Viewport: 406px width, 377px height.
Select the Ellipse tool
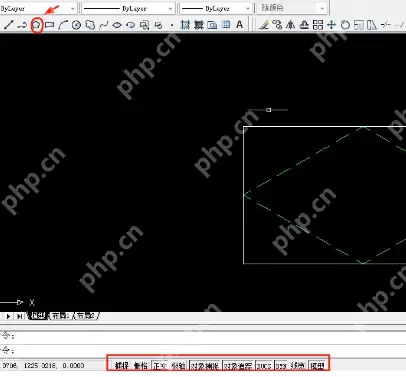[117, 25]
